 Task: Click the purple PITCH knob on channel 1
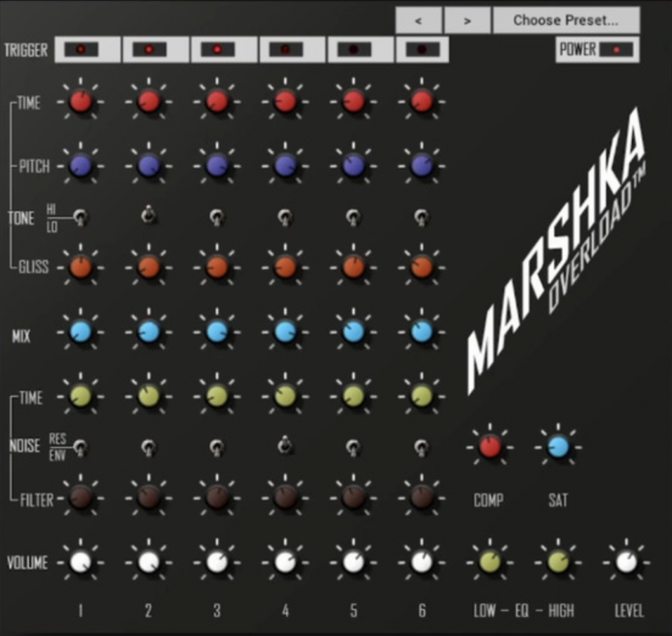pos(80,166)
